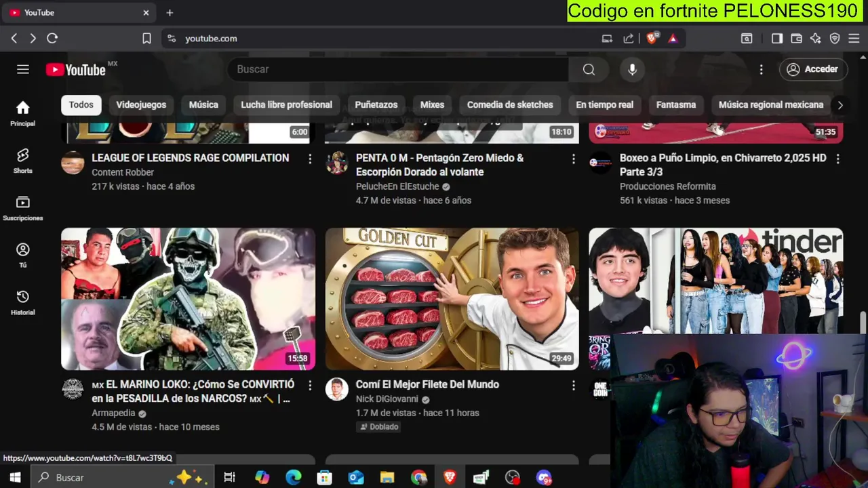Open options for League of Legends video
Viewport: 868px width, 488px height.
[x=310, y=159]
